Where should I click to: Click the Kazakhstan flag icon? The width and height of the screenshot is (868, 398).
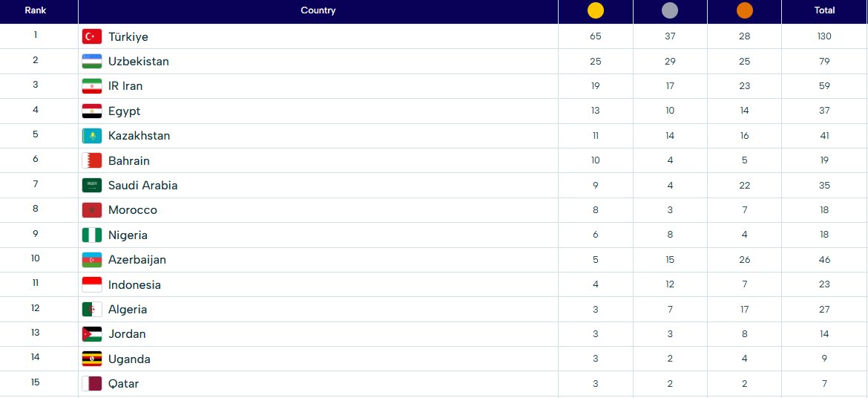point(92,136)
